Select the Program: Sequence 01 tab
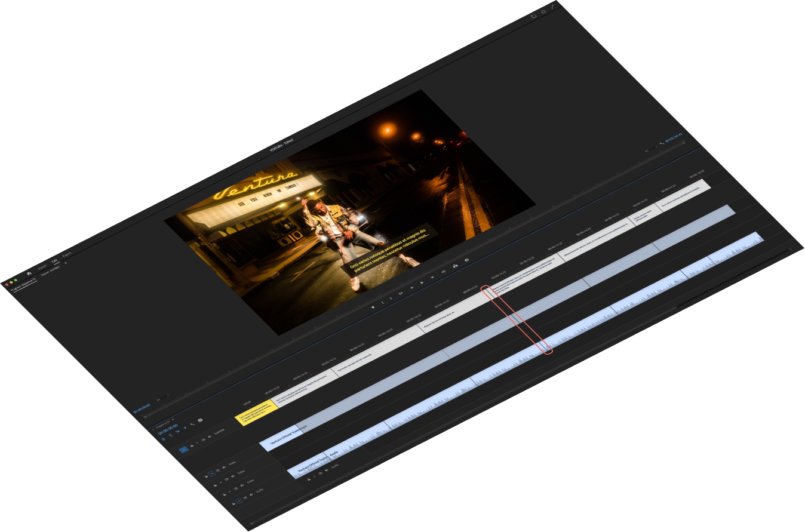 tap(23, 284)
